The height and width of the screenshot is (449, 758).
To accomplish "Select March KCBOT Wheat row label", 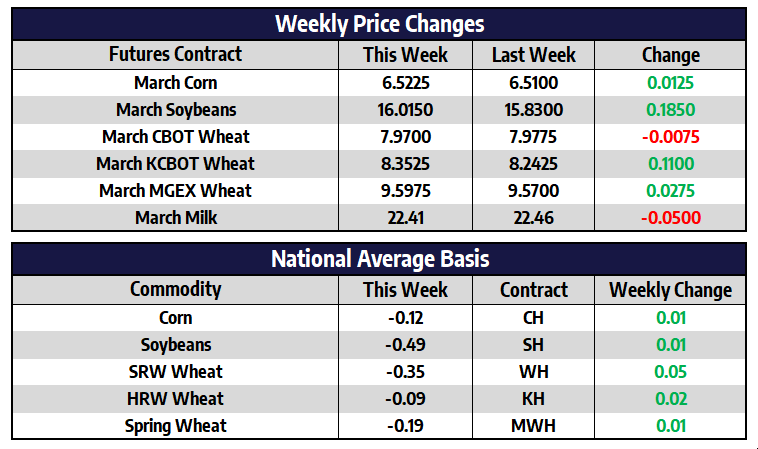I will click(x=175, y=163).
